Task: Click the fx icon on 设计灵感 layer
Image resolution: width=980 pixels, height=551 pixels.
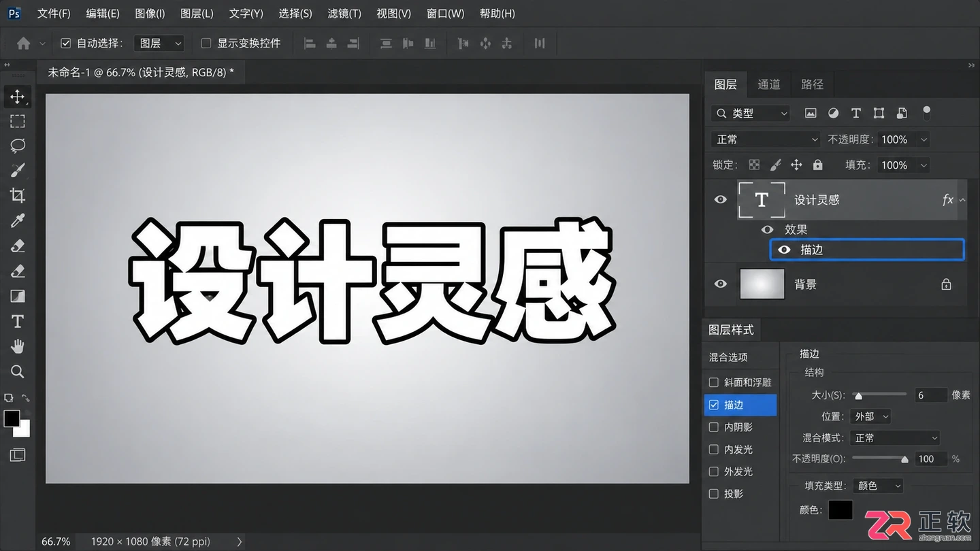Action: pos(947,199)
